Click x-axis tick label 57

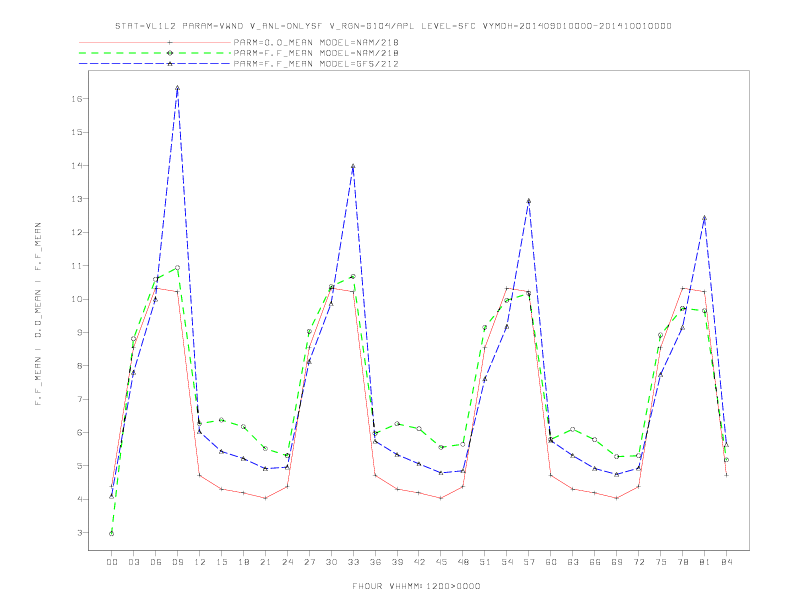click(528, 562)
